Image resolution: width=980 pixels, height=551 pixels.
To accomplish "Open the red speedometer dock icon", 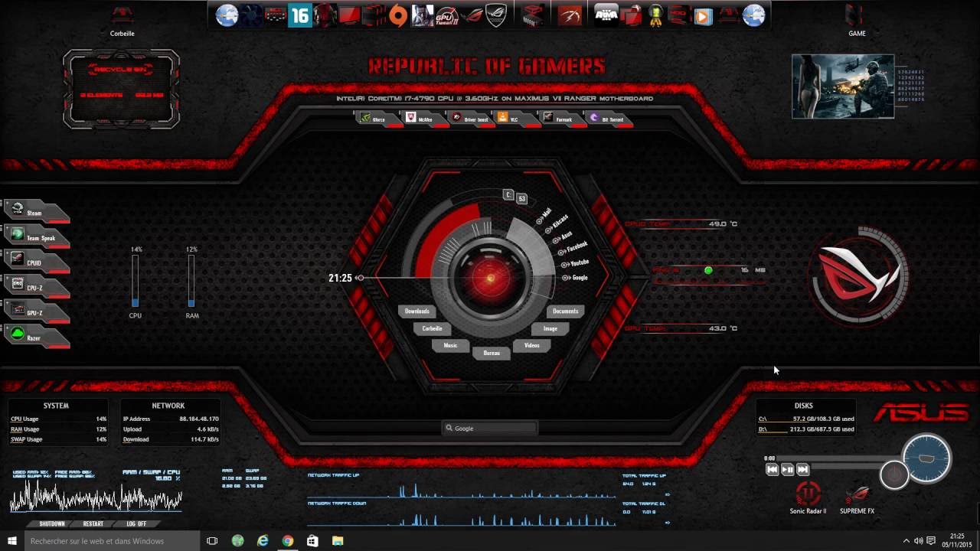I will pos(569,15).
